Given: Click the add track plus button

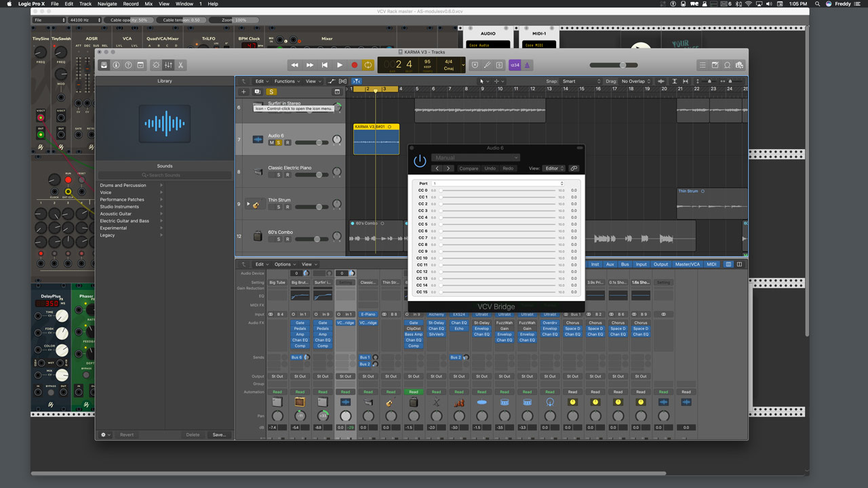Looking at the screenshot, I should click(244, 91).
